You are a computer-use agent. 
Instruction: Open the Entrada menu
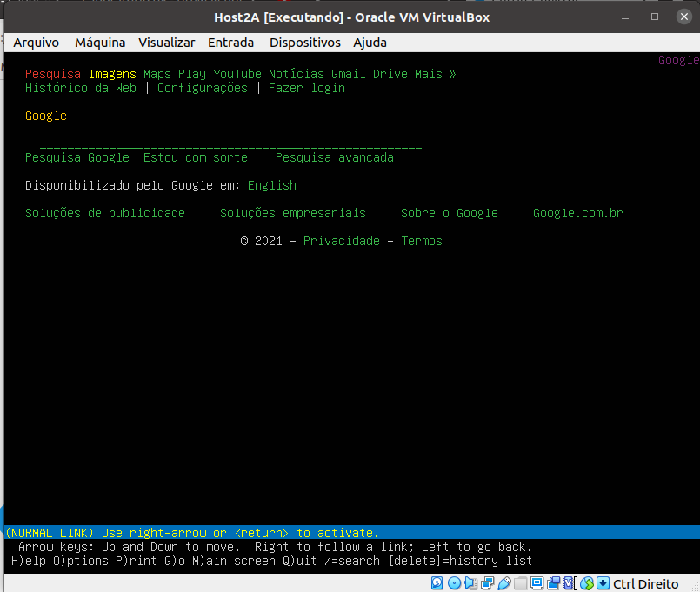pos(230,43)
